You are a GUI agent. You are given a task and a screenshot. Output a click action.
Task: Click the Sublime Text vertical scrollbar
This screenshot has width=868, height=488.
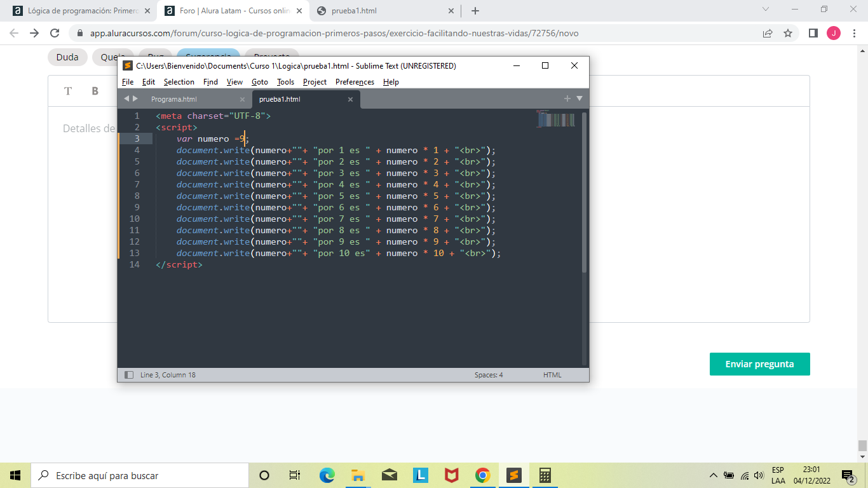point(584,193)
